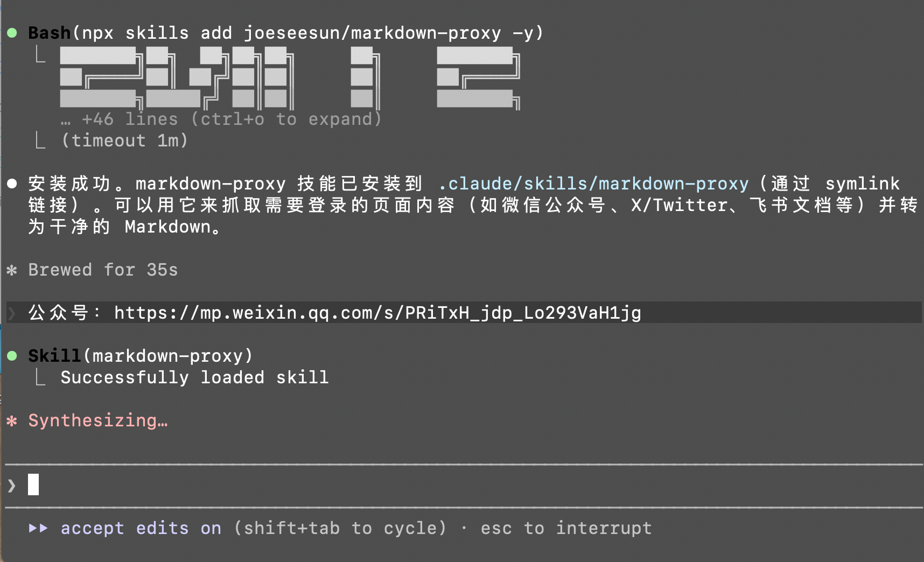The height and width of the screenshot is (562, 924).
Task: Click the pink Synthesizing spinner asterisk
Action: pyautogui.click(x=12, y=420)
